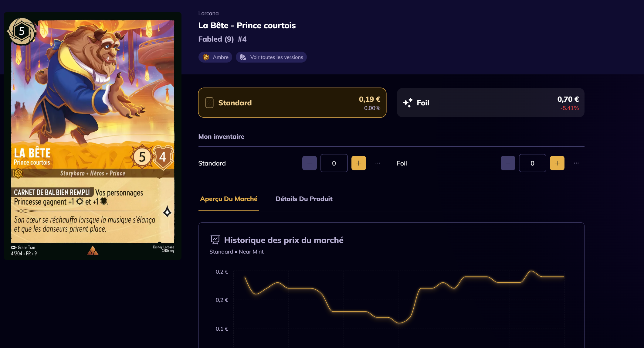
Task: Click the Standard price 0,19 €
Action: click(x=370, y=99)
